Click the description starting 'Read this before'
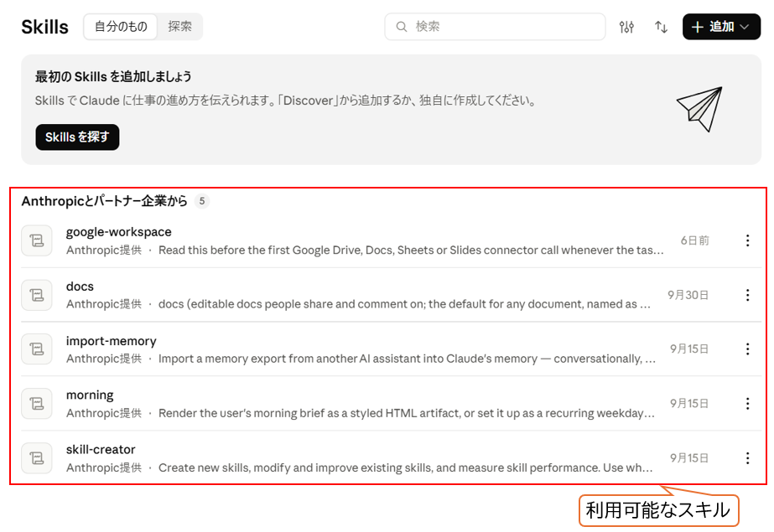This screenshot has height=532, width=774. click(411, 250)
